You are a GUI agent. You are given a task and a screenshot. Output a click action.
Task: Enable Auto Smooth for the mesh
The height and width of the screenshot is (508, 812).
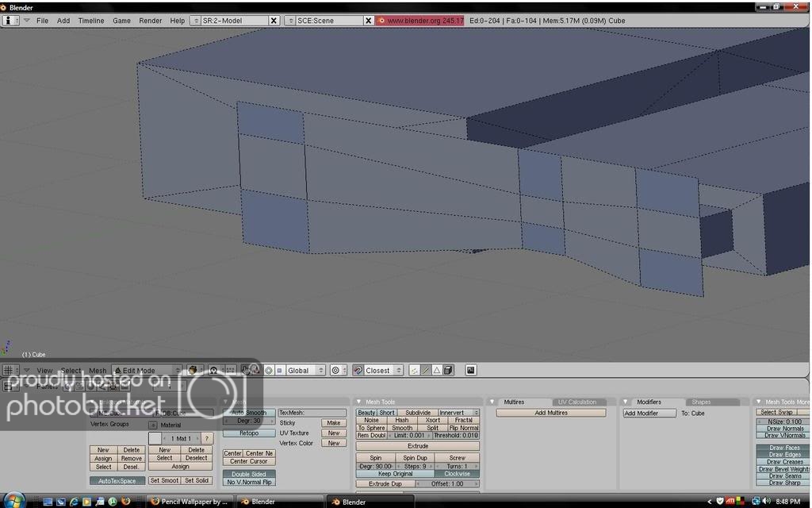click(x=248, y=412)
